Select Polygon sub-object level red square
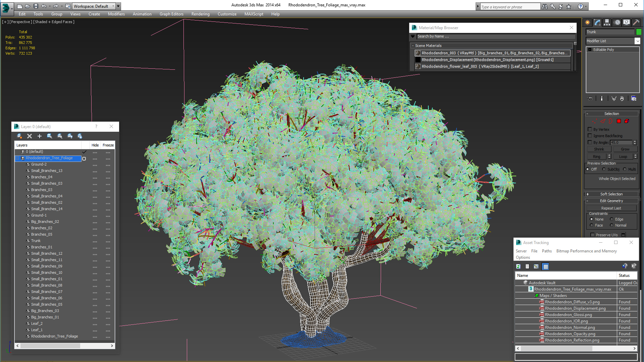The image size is (644, 362). (x=619, y=121)
